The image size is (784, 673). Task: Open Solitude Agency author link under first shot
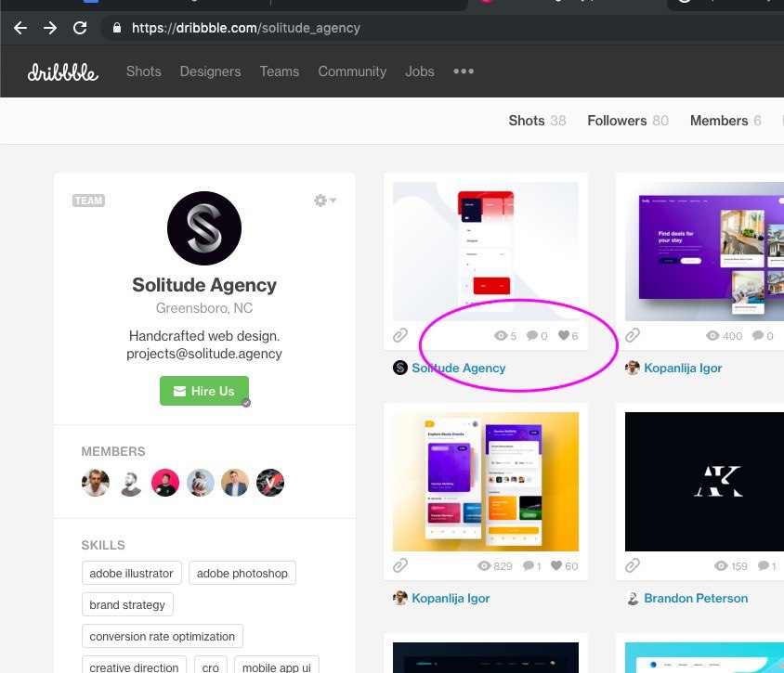459,368
